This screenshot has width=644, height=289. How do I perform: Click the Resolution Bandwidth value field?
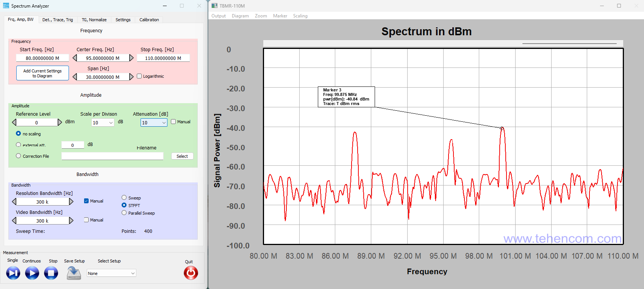tap(42, 202)
